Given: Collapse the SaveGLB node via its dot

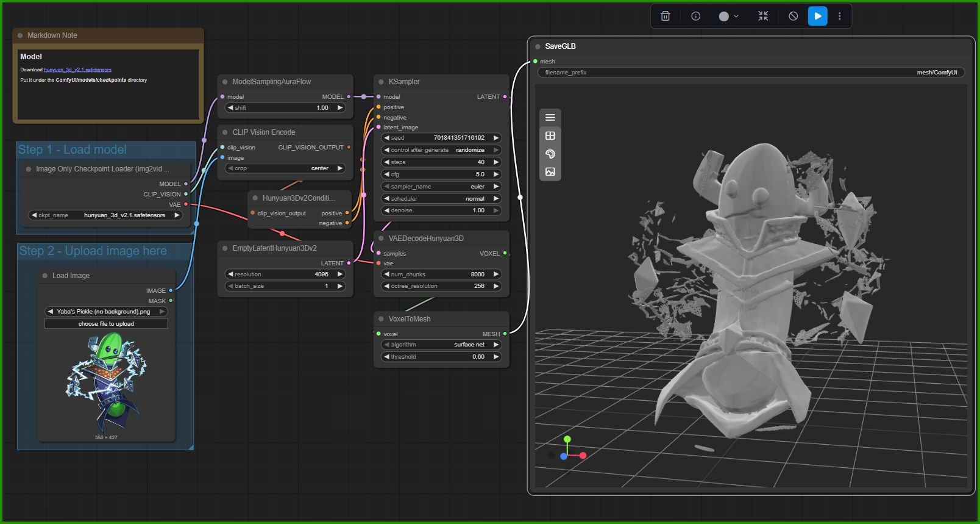Looking at the screenshot, I should (538, 46).
